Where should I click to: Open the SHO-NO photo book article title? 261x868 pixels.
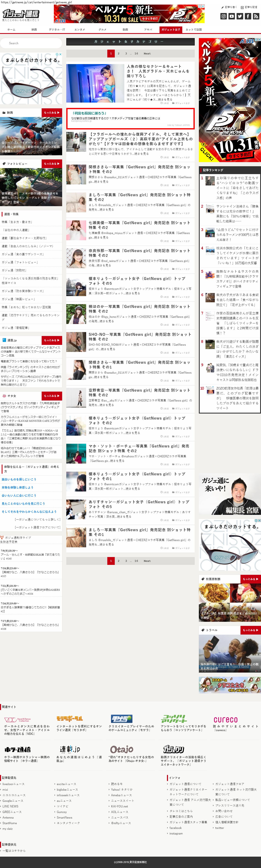coord(140,337)
